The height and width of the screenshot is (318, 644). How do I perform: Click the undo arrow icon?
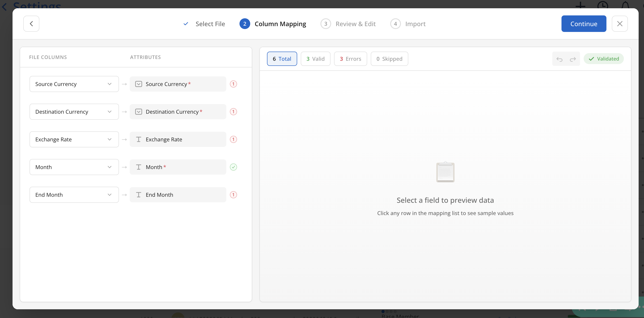(559, 59)
